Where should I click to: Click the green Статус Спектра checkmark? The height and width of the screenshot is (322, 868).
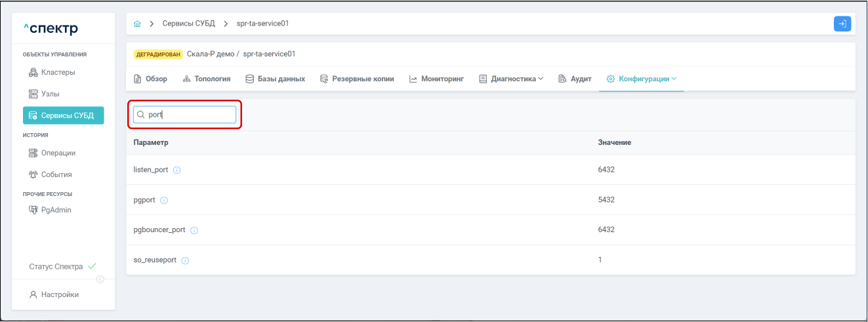[x=92, y=266]
